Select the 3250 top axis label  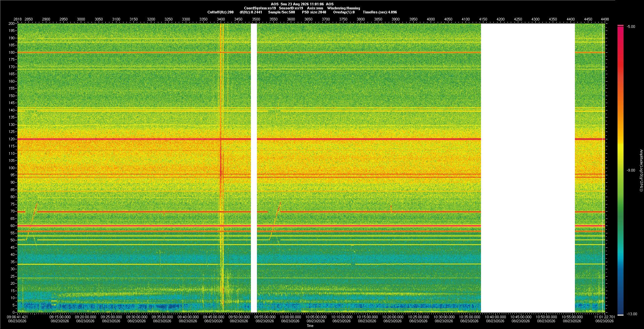[168, 19]
